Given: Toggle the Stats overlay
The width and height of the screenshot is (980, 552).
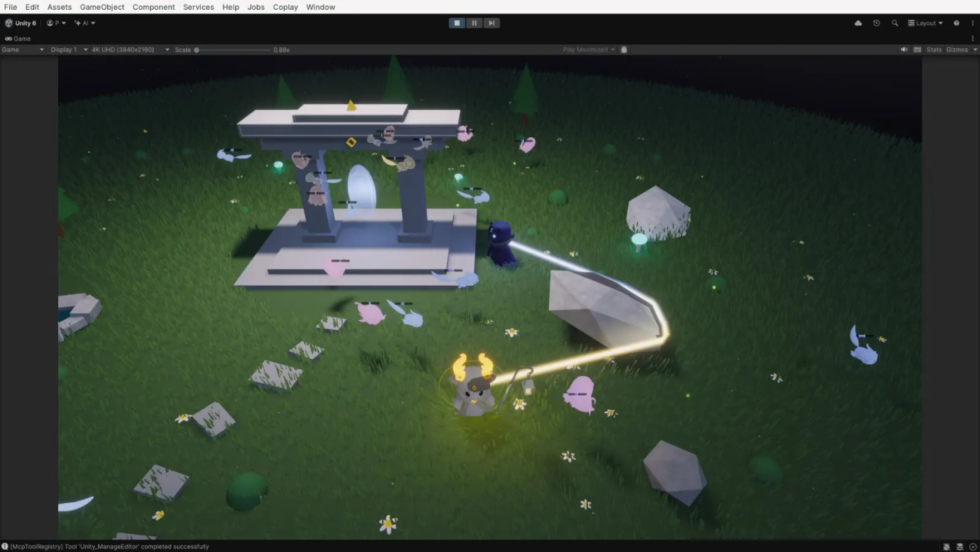Looking at the screenshot, I should 934,50.
